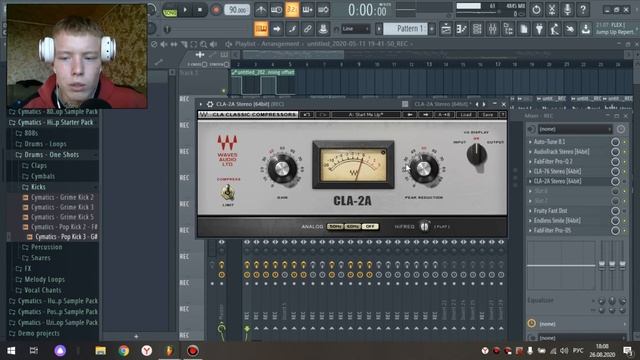This screenshot has height=360, width=640.
Task: Expand the Drums - Loops folder
Action: click(x=45, y=144)
